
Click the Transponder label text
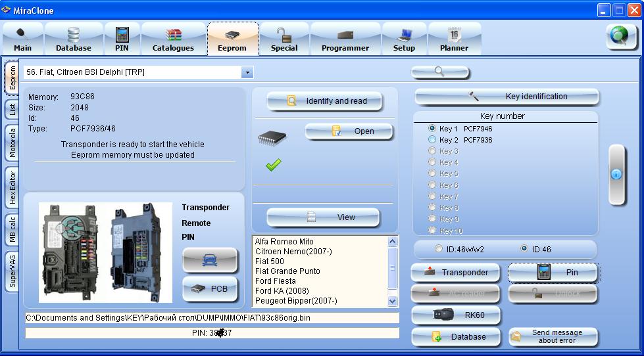206,208
